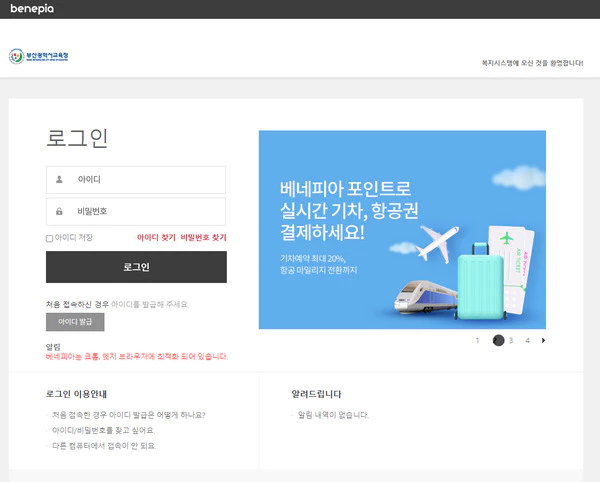Image resolution: width=600 pixels, height=482 pixels.
Task: Click the 로그인 이용안내 heading
Action: coord(76,394)
